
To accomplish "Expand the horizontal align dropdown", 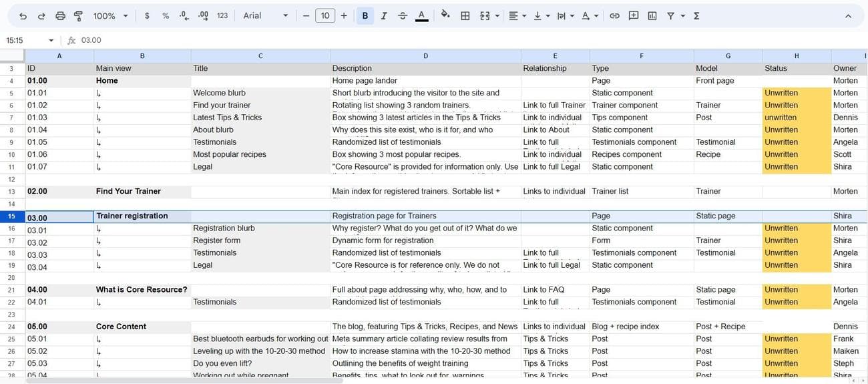I will (517, 15).
